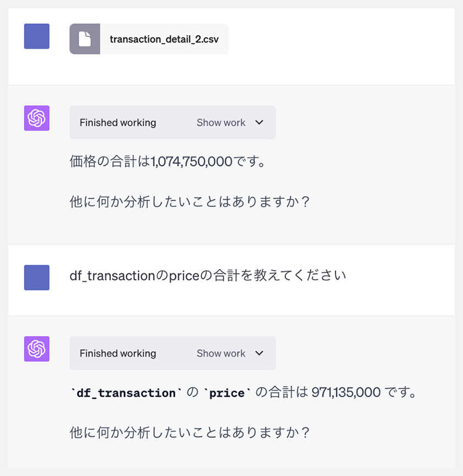Expand the first Show work chevron

(259, 122)
